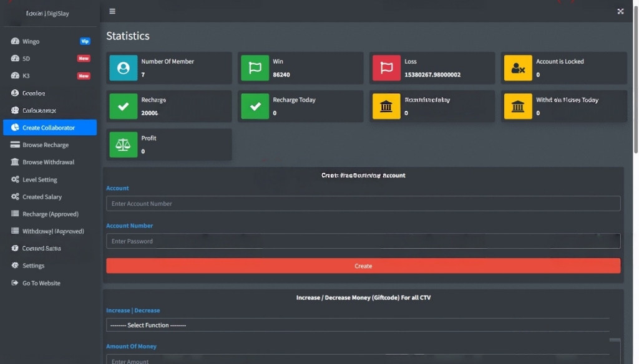Click the Enter Account Number field

click(x=363, y=204)
